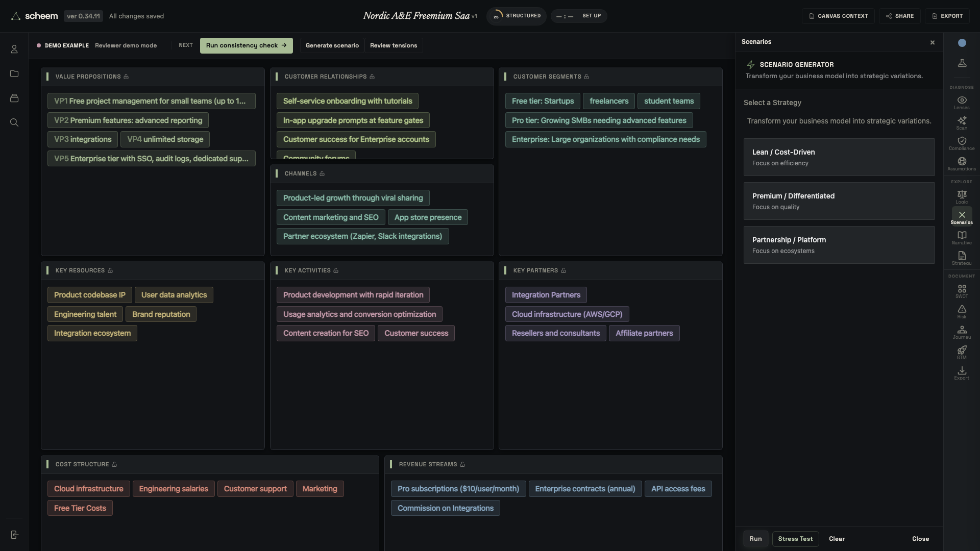
Task: Select 'Self-service onboarding with tutorials' card
Action: pos(348,101)
